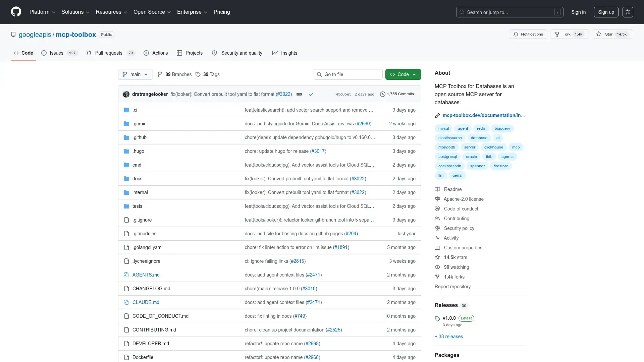This screenshot has width=644, height=362.
Task: Open the commit history clock icon
Action: (x=382, y=94)
